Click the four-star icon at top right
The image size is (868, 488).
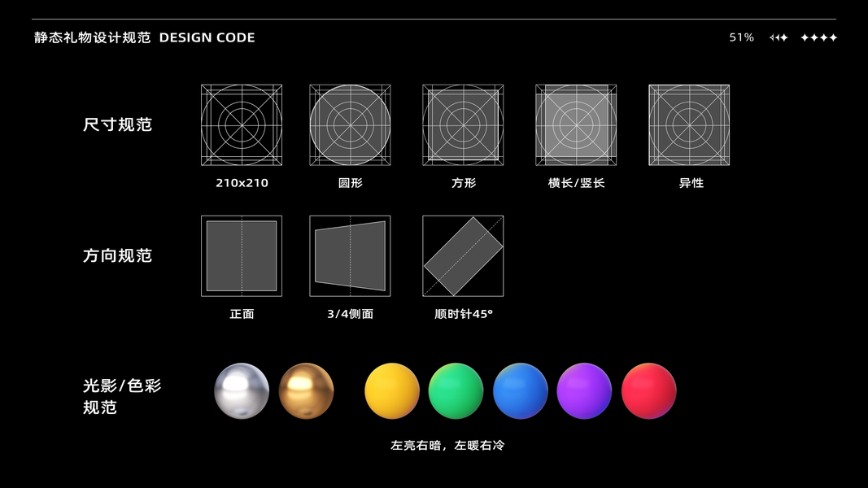coord(818,37)
